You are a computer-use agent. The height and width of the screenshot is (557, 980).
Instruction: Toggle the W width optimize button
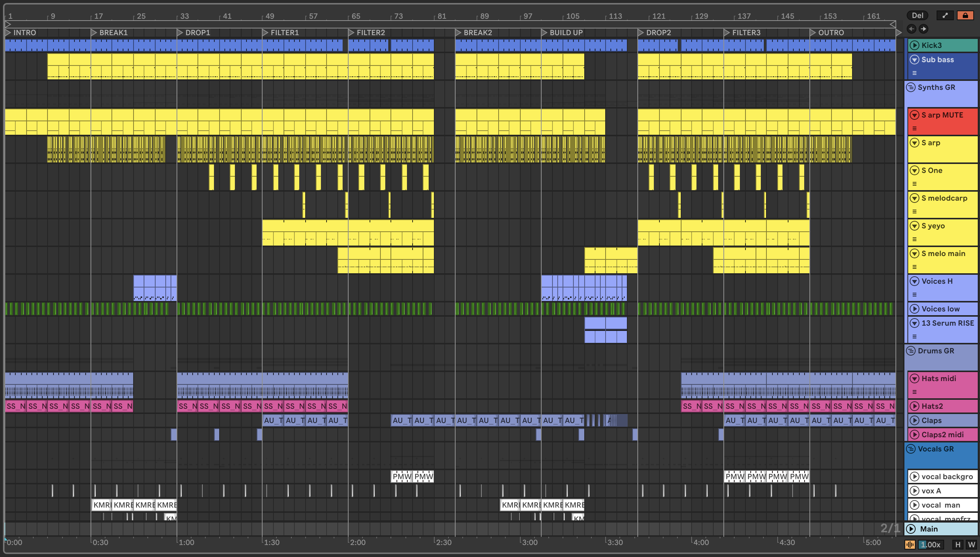click(971, 544)
